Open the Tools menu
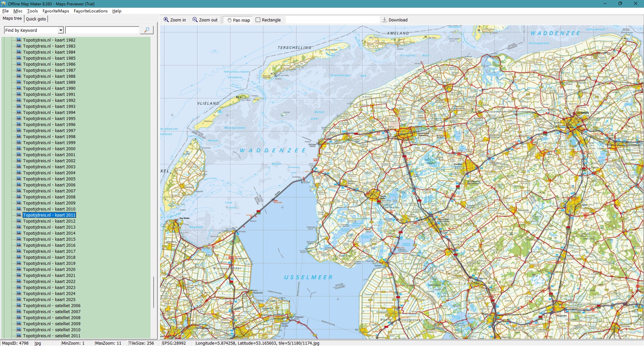The image size is (644, 346). [32, 11]
